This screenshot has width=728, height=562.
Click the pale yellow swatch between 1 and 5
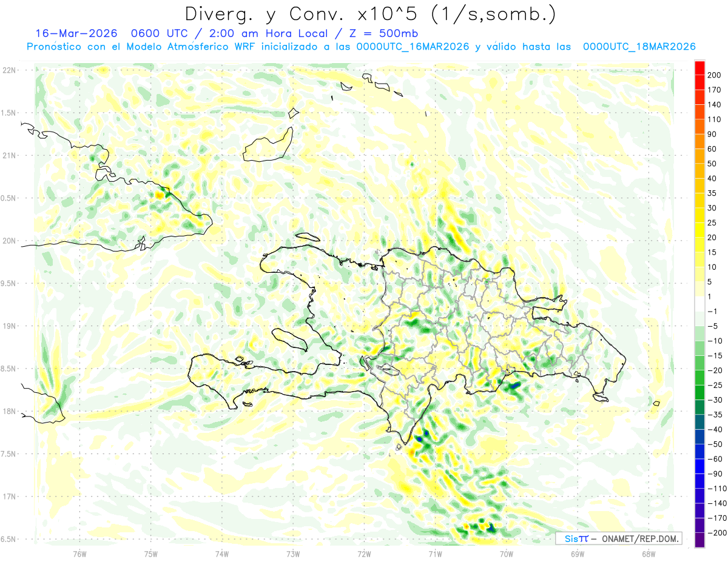[699, 289]
